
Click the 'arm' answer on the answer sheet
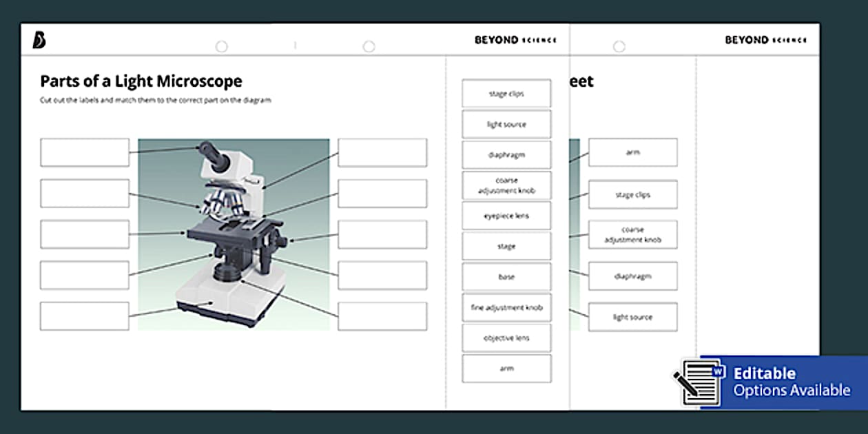[x=632, y=152]
